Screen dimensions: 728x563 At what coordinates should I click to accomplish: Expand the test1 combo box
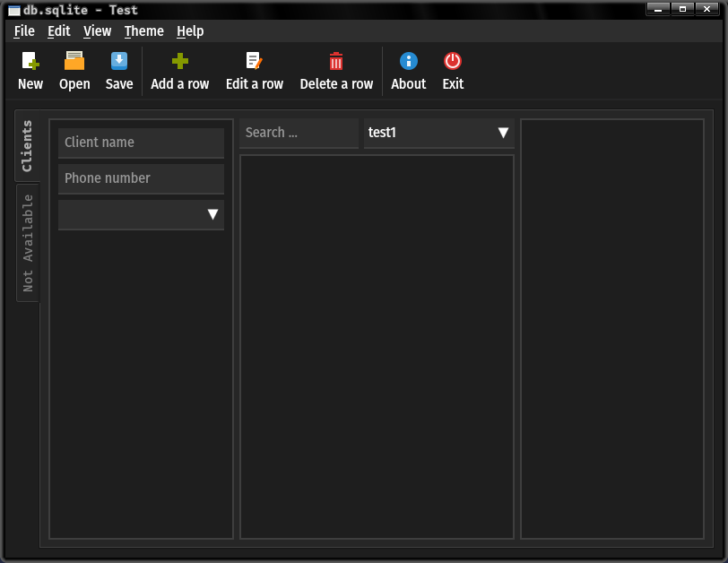[x=439, y=133]
